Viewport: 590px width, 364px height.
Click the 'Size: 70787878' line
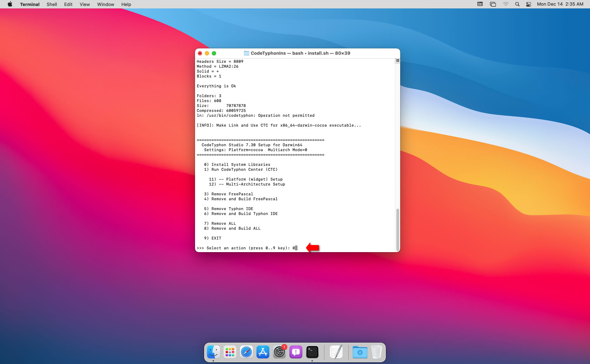[221, 106]
